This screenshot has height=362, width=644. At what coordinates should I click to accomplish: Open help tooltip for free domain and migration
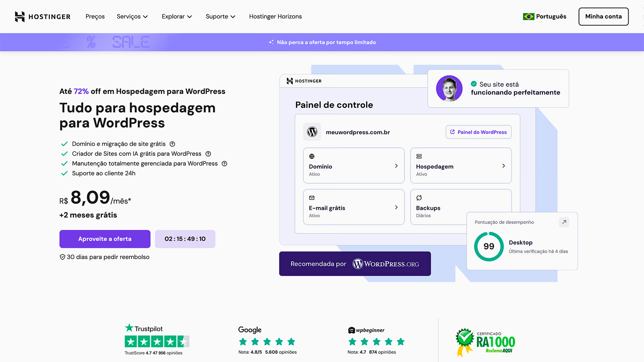172,144
